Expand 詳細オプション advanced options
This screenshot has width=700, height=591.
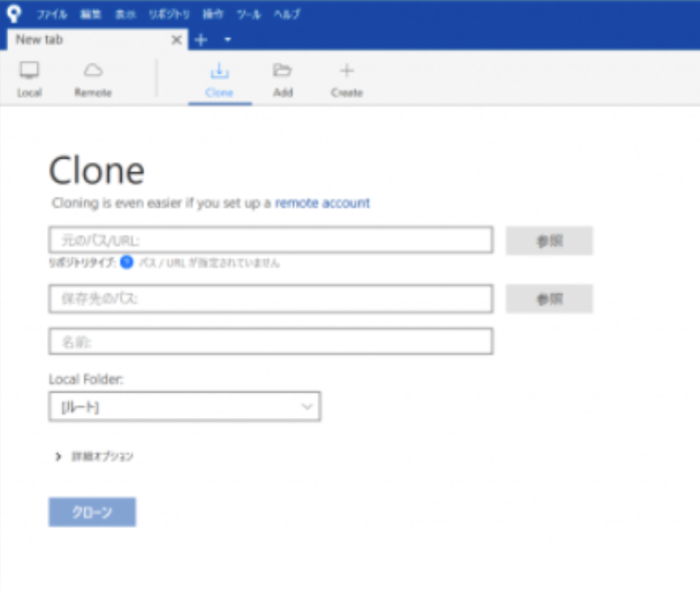pyautogui.click(x=94, y=457)
